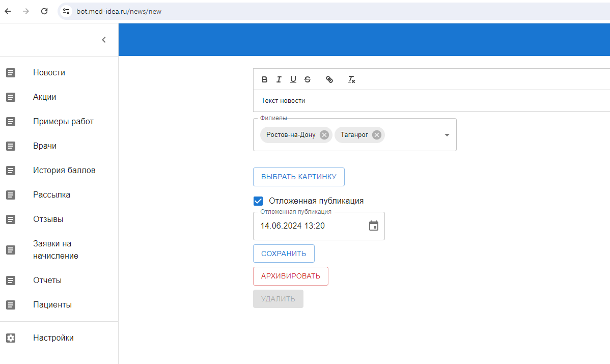610x364 pixels.
Task: Toggle strikethrough formatting in editor toolbar
Action: click(308, 79)
